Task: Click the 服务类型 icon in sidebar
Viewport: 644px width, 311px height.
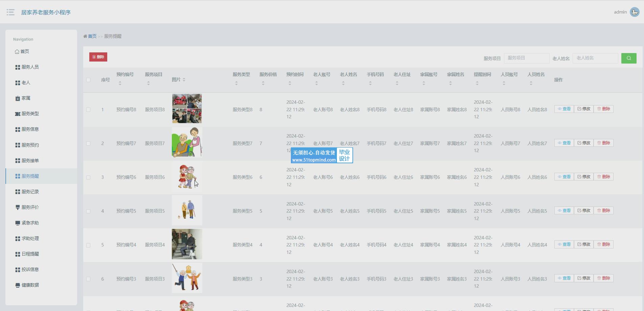Action: (18, 114)
